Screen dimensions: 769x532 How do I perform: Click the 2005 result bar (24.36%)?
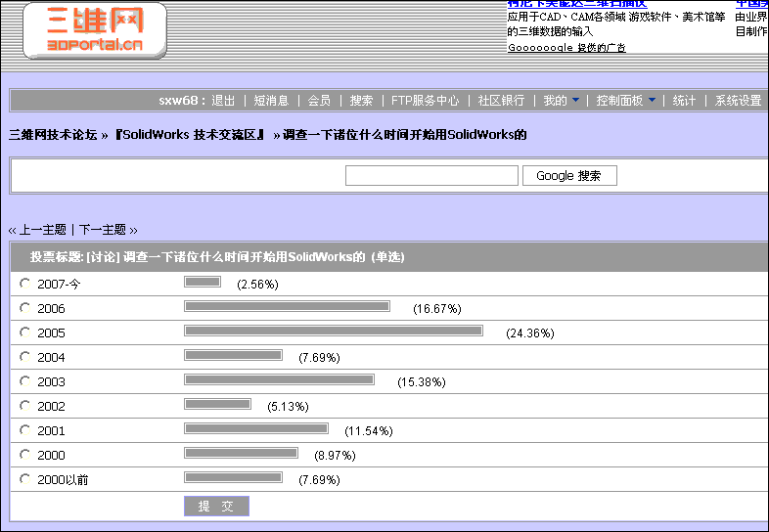pyautogui.click(x=334, y=331)
